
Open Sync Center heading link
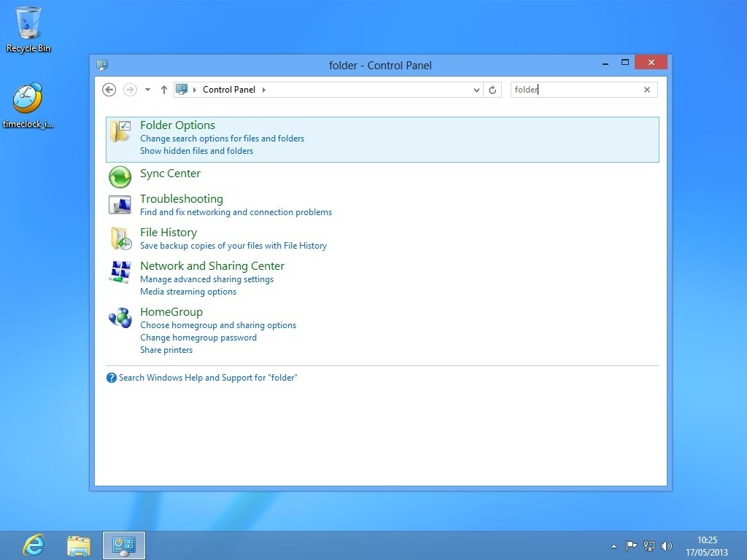click(170, 174)
